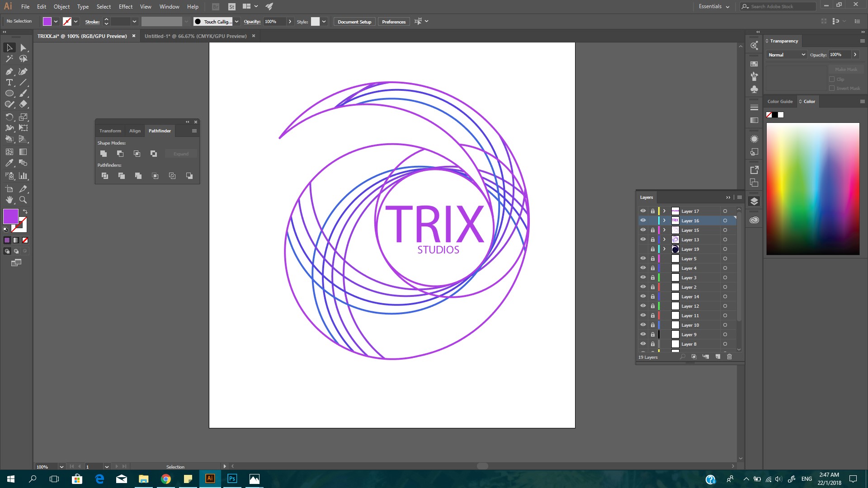The height and width of the screenshot is (488, 868).
Task: Open the stroke weight dropdown
Action: click(134, 22)
